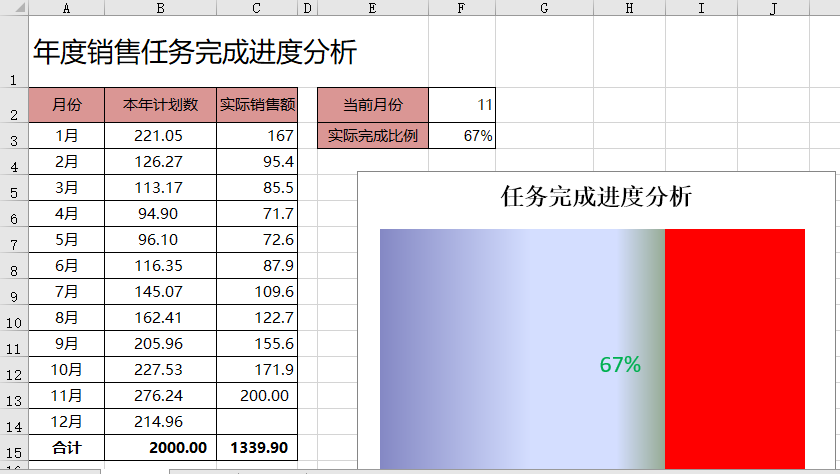Select the 实际完成比例 label cell
This screenshot has width=840, height=474.
(x=372, y=136)
